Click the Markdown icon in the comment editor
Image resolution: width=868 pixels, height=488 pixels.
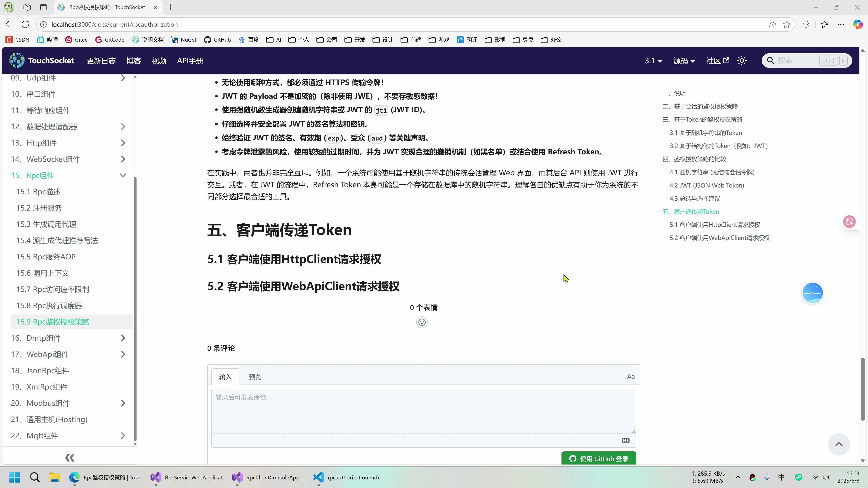[x=626, y=441]
